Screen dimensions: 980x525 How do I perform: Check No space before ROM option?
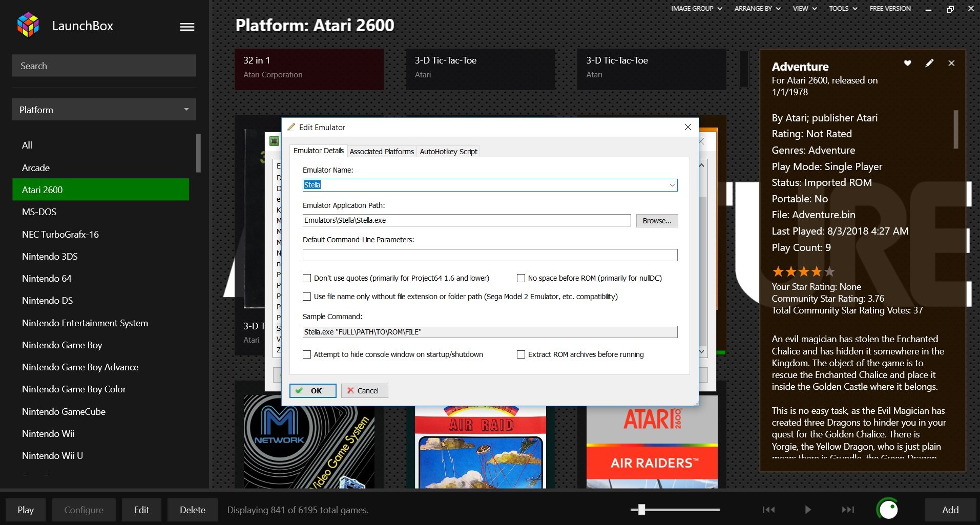(x=521, y=278)
